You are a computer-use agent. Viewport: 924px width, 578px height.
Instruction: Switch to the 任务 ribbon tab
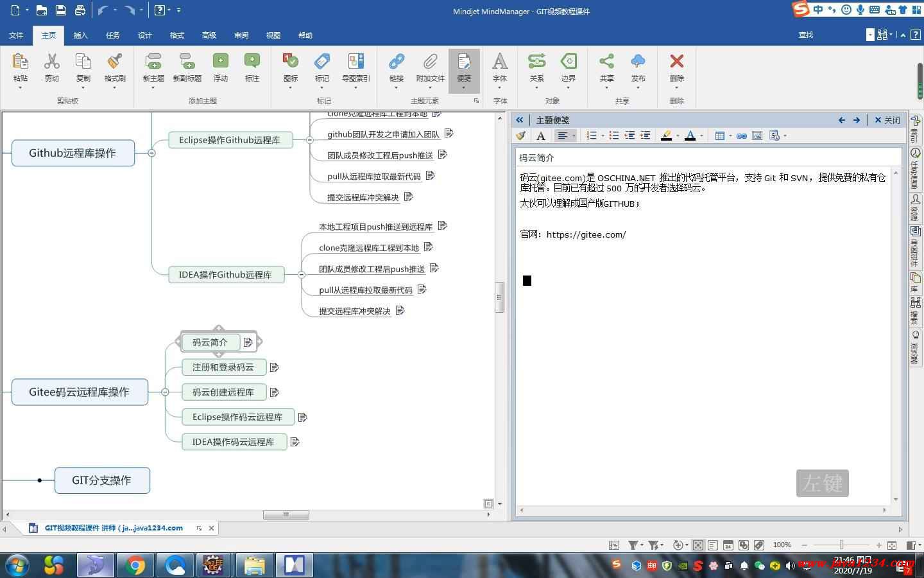[113, 35]
